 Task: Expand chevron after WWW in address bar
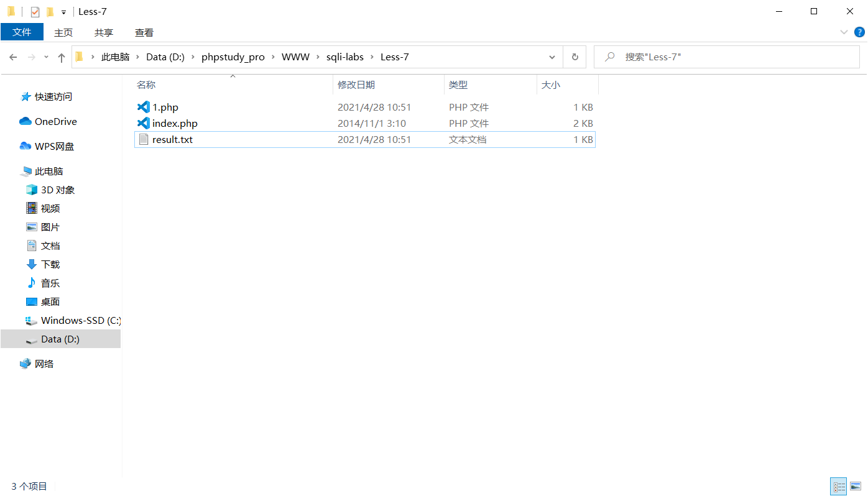pyautogui.click(x=318, y=57)
